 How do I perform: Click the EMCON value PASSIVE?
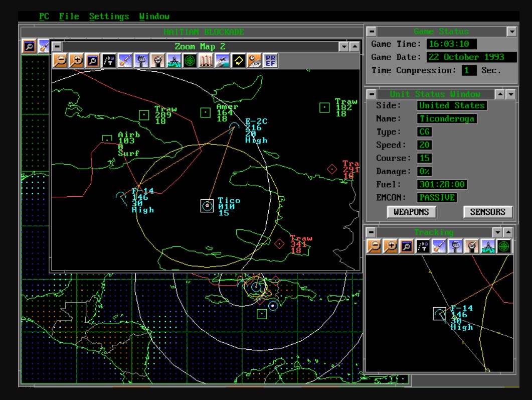point(437,198)
